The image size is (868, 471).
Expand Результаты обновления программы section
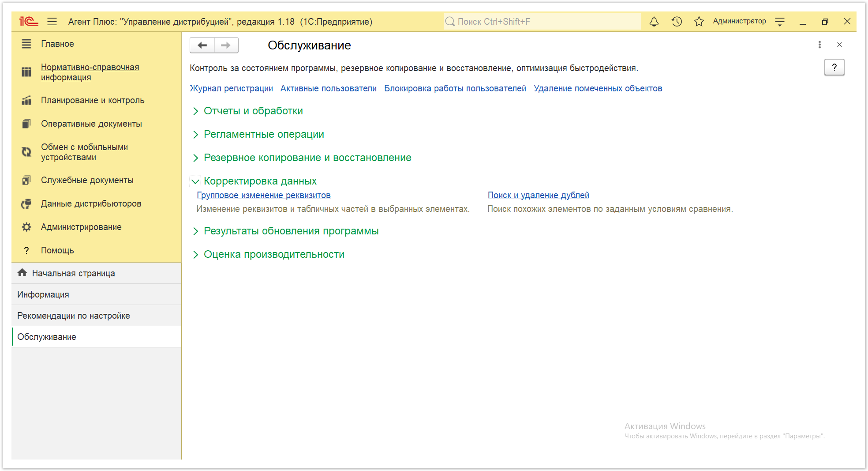(195, 231)
